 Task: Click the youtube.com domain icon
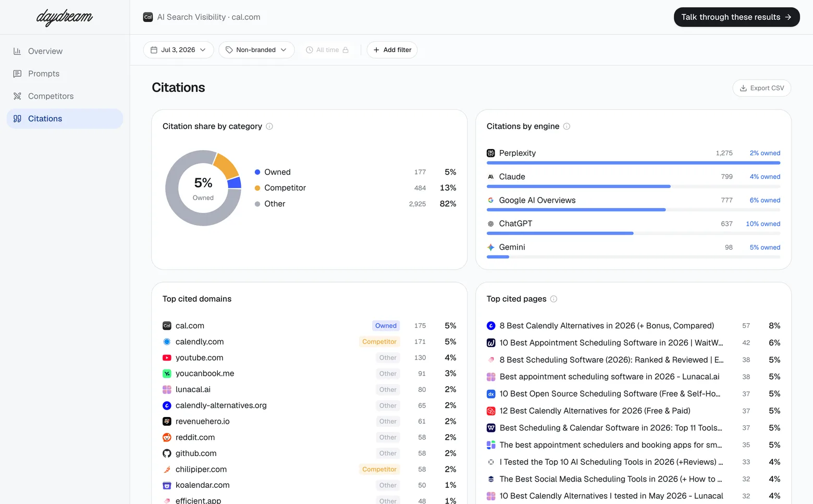[167, 358]
